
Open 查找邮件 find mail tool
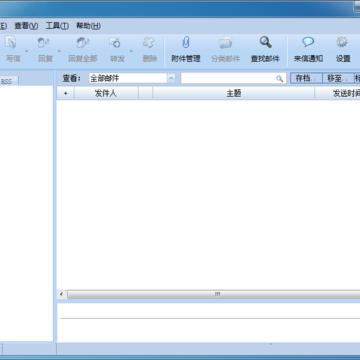pyautogui.click(x=265, y=50)
